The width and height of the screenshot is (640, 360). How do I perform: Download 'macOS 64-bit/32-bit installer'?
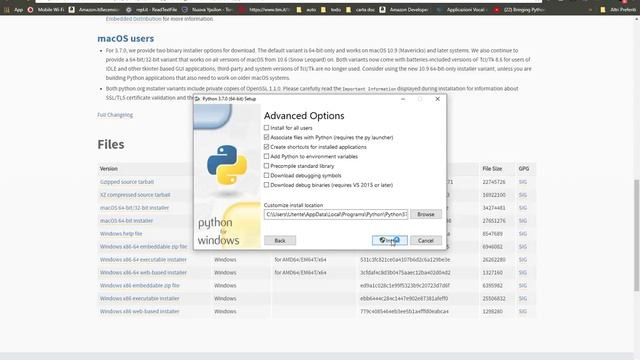point(134,208)
